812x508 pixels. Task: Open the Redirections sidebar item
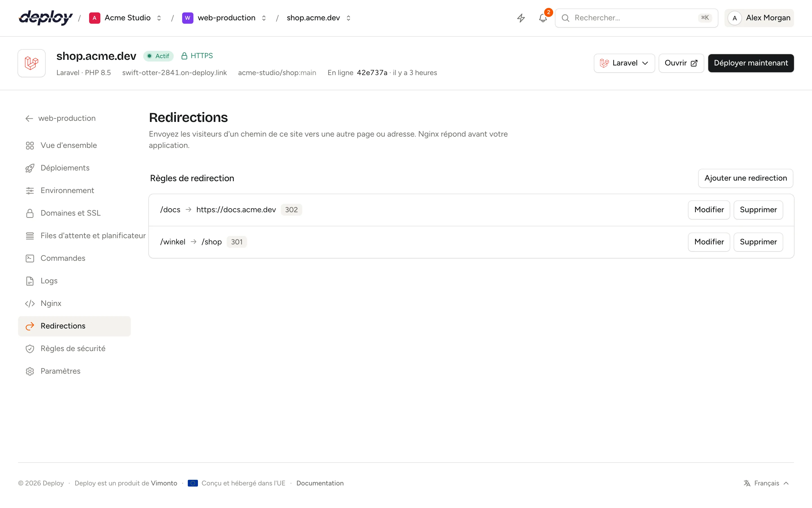pos(74,326)
